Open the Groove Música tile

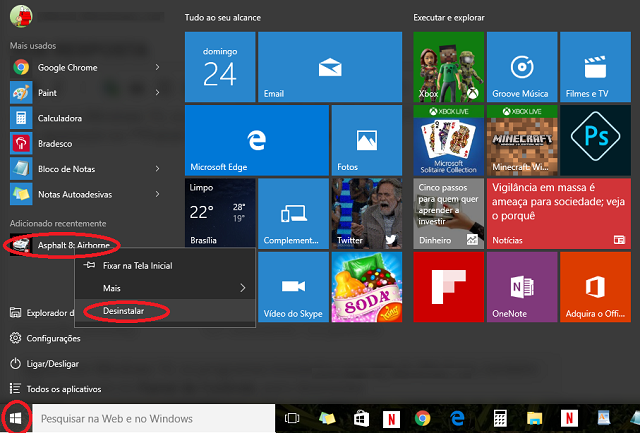click(522, 67)
